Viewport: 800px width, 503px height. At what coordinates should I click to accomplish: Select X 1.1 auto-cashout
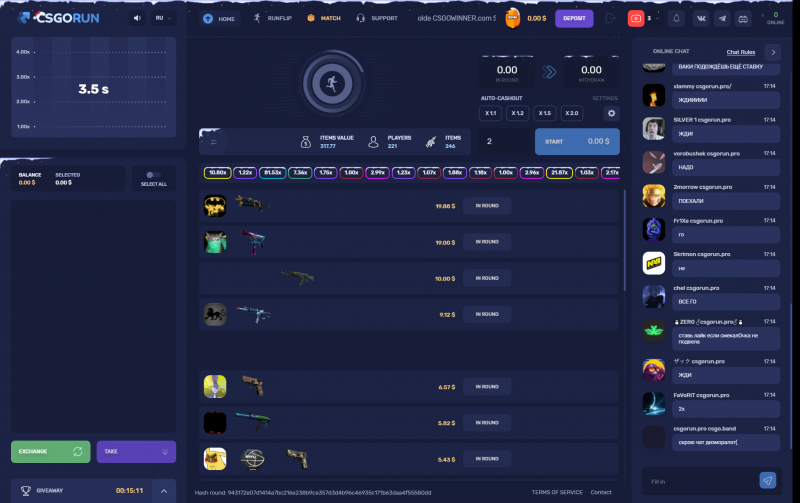pyautogui.click(x=490, y=113)
